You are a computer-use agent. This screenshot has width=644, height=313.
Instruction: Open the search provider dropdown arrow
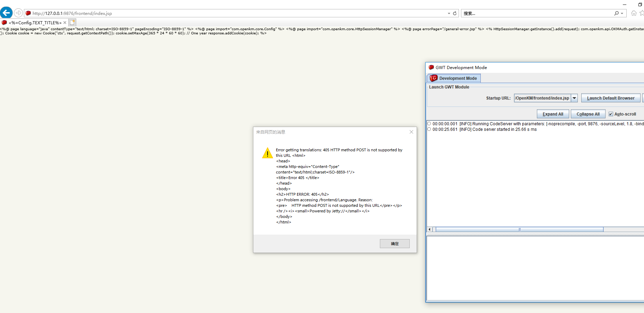coord(622,13)
